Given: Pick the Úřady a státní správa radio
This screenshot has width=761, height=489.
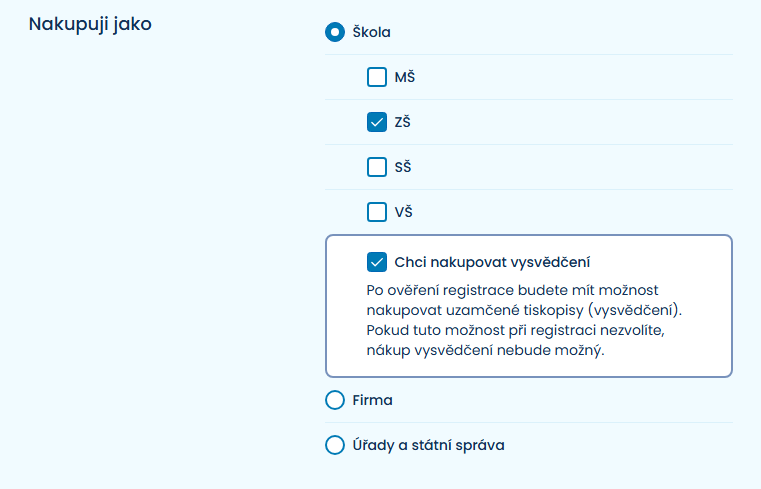Looking at the screenshot, I should pos(335,445).
